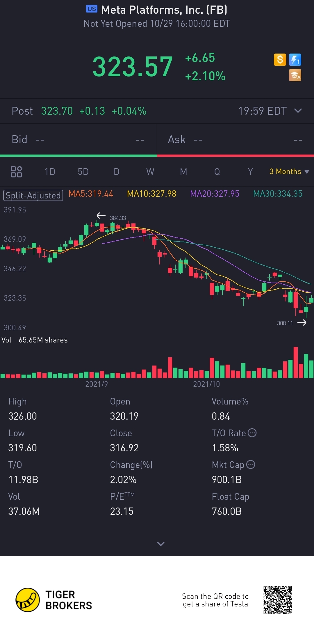This screenshot has height=644, width=314.
Task: Tap the US market flag badge
Action: coord(92,9)
